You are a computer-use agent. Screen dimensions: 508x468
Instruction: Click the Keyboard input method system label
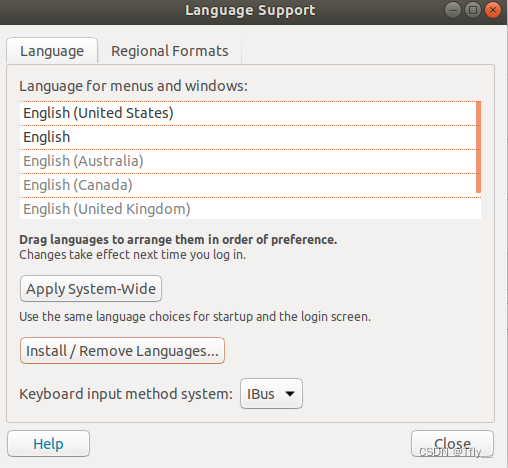(126, 394)
